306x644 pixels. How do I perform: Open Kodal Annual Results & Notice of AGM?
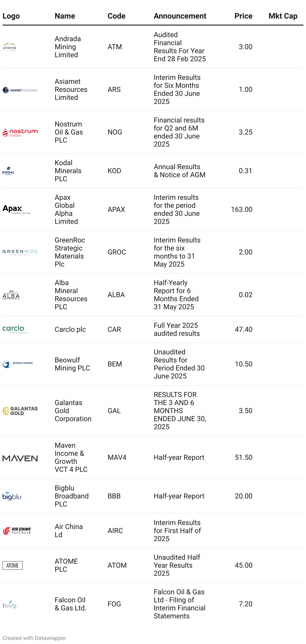[179, 171]
